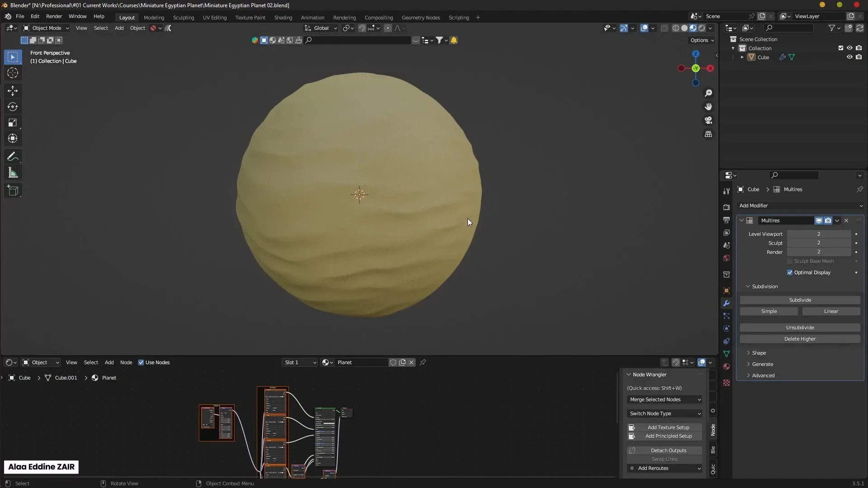The image size is (868, 488).
Task: Select the Rotate tool in sidebar
Action: [13, 106]
